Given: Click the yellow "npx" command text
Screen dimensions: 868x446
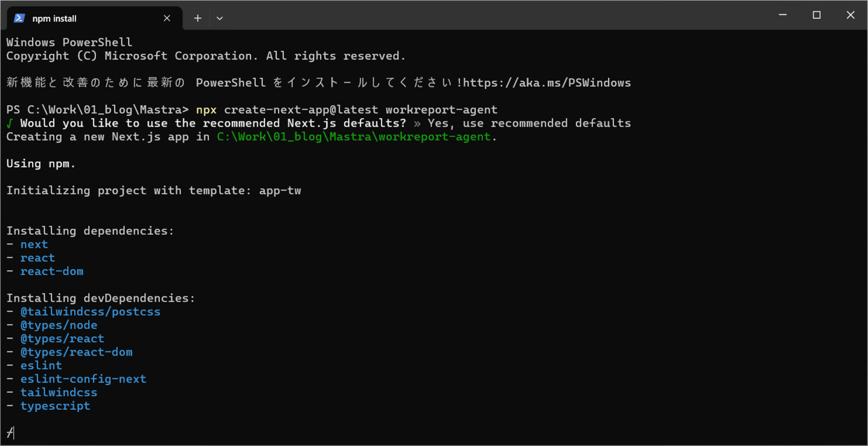Looking at the screenshot, I should tap(206, 110).
